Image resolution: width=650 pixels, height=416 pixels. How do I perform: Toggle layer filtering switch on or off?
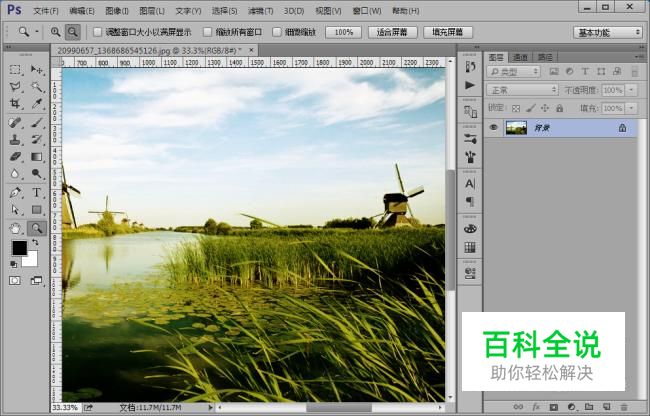click(x=635, y=72)
